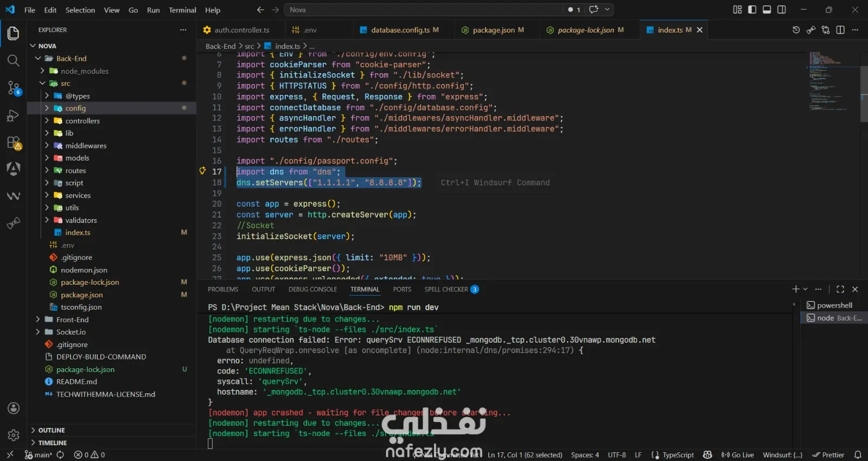Collapse the NOVA workspace section
Screen dimensions: 868x461
pos(33,46)
